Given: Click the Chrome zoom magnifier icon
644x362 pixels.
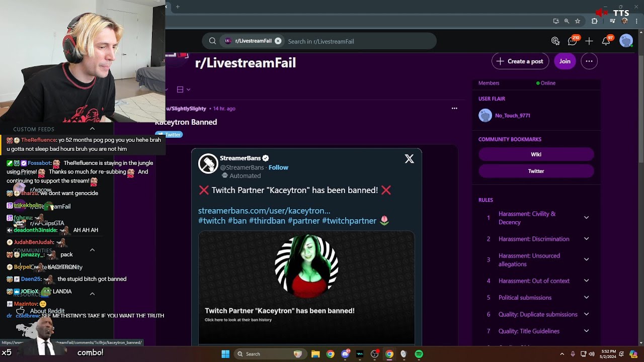Looking at the screenshot, I should point(567,21).
